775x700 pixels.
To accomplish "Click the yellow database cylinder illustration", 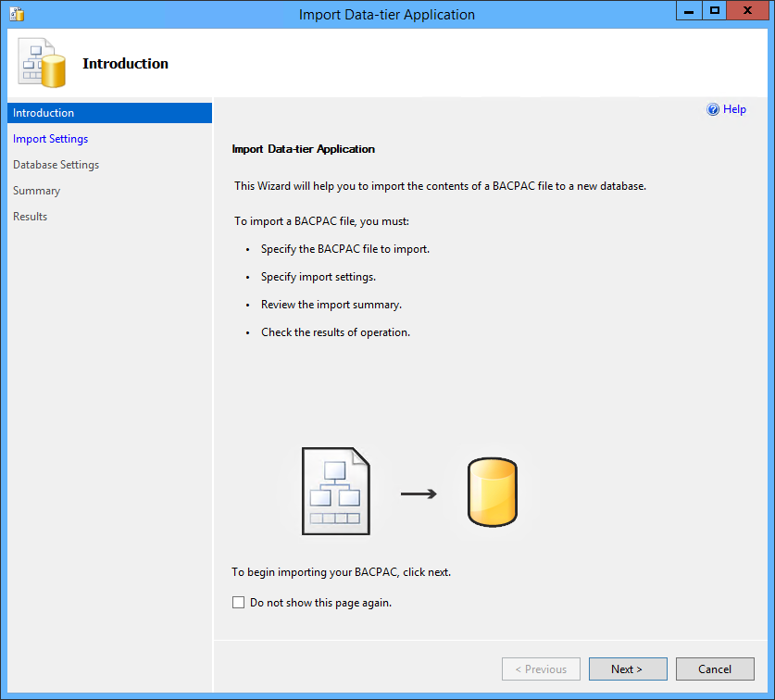I will 493,492.
